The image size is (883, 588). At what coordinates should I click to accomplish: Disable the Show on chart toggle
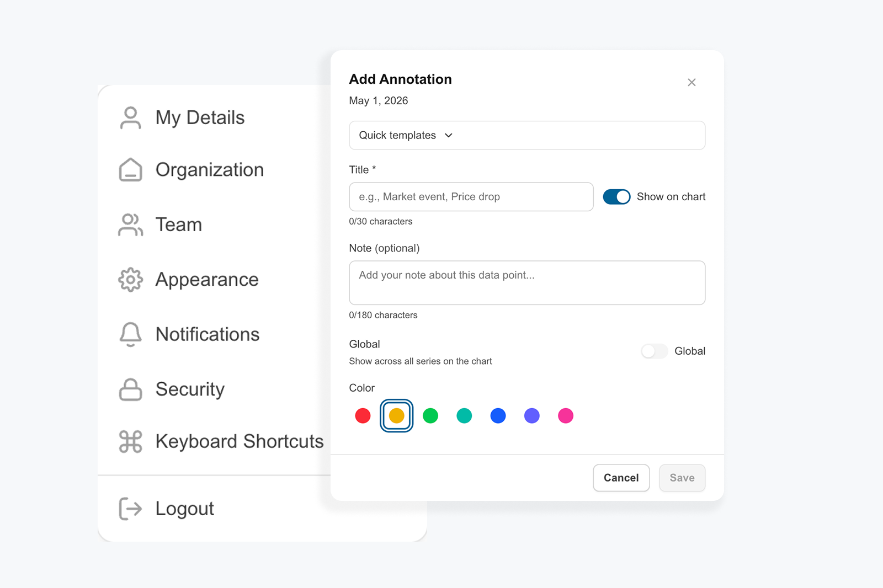point(616,197)
